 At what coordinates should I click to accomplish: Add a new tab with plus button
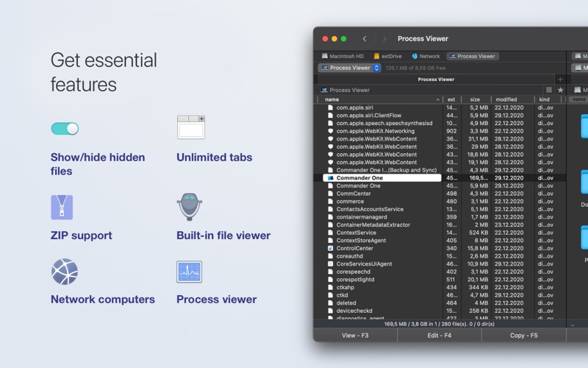(560, 79)
